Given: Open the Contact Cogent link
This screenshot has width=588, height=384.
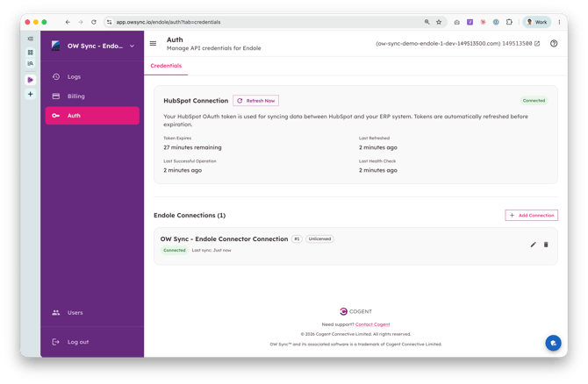Looking at the screenshot, I should [372, 324].
